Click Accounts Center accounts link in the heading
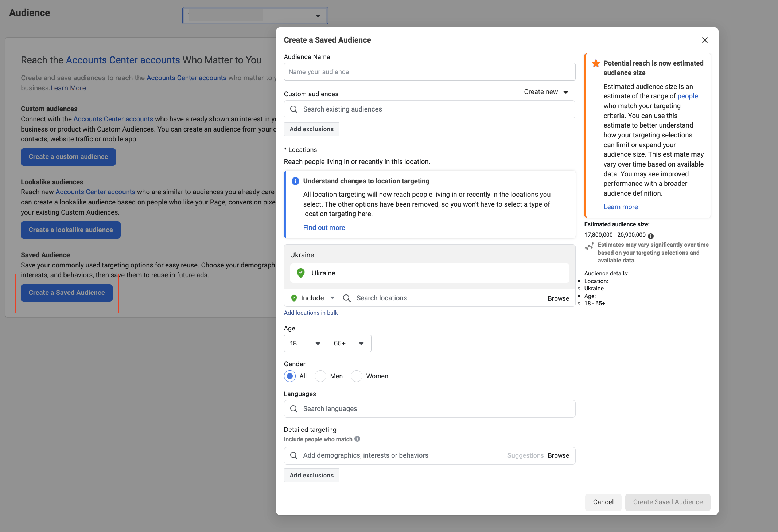 pos(123,60)
